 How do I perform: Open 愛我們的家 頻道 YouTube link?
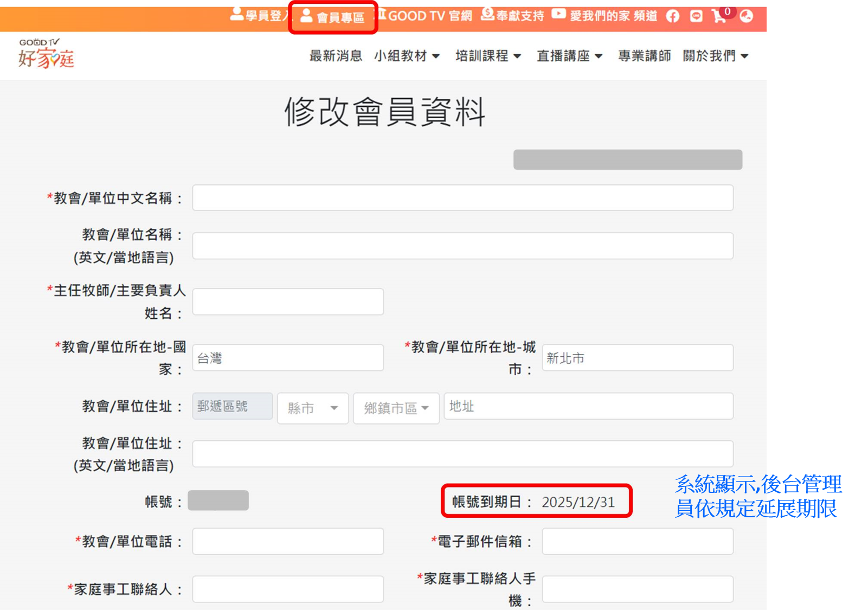(x=605, y=16)
